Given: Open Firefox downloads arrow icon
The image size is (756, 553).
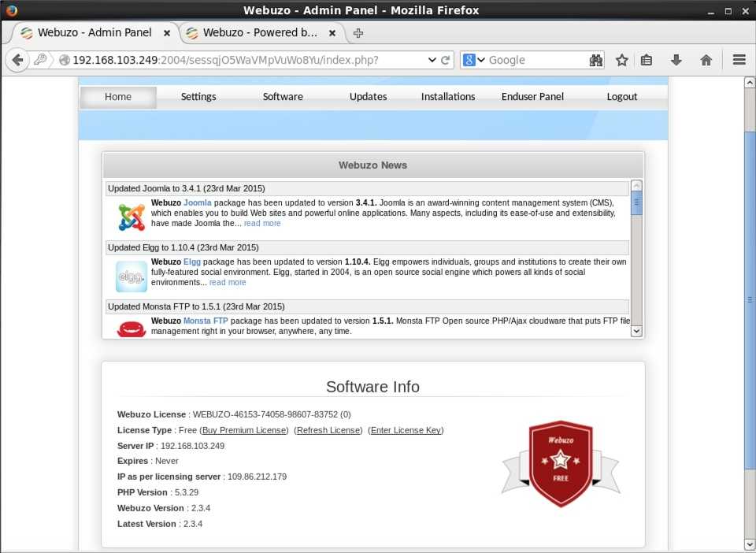Looking at the screenshot, I should [676, 60].
